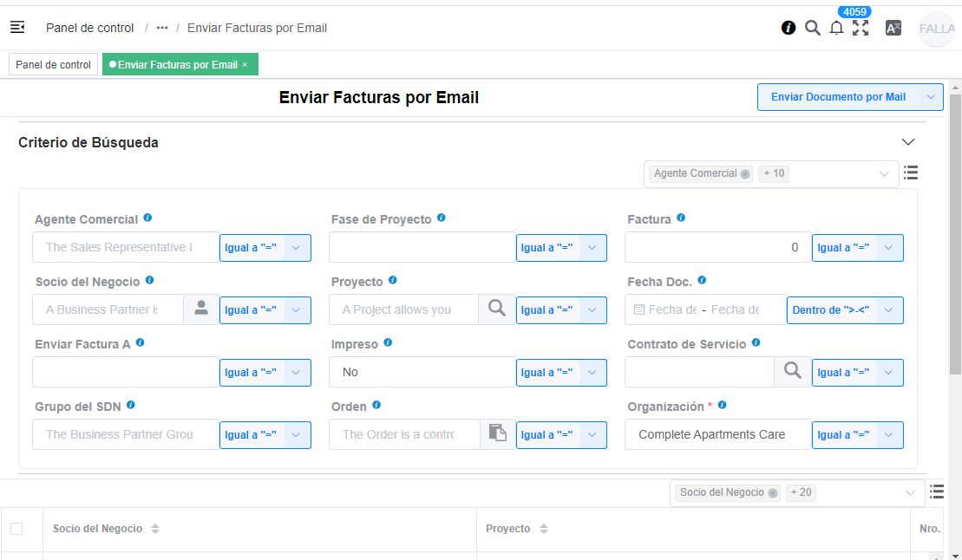
Task: Click the language translate icon
Action: (x=893, y=28)
